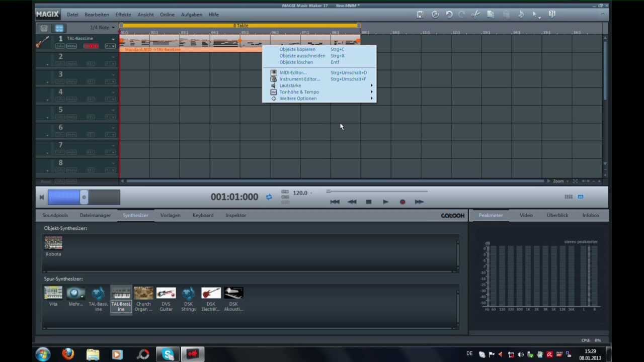
Task: Select the DVS Guitar synthesizer icon
Action: pyautogui.click(x=166, y=293)
